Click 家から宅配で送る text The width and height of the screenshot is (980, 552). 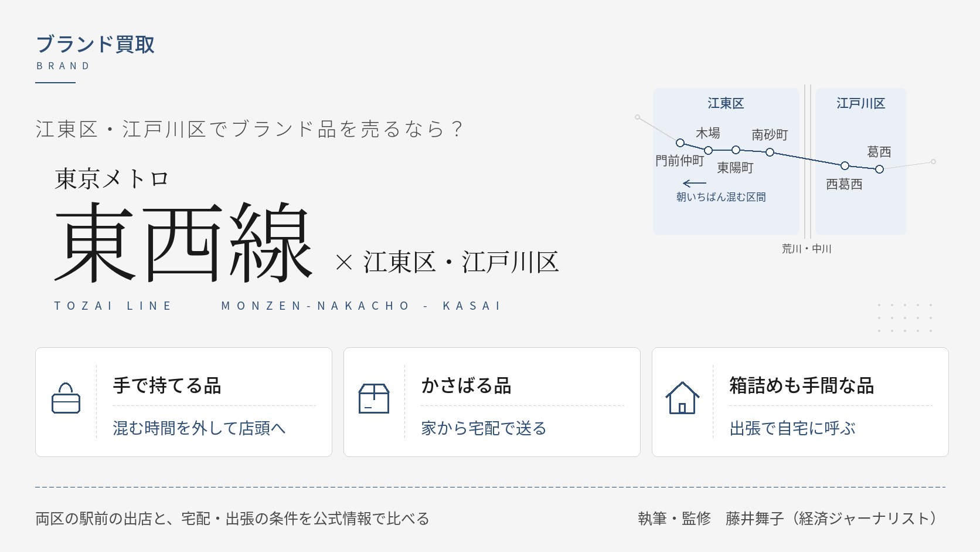pyautogui.click(x=484, y=428)
